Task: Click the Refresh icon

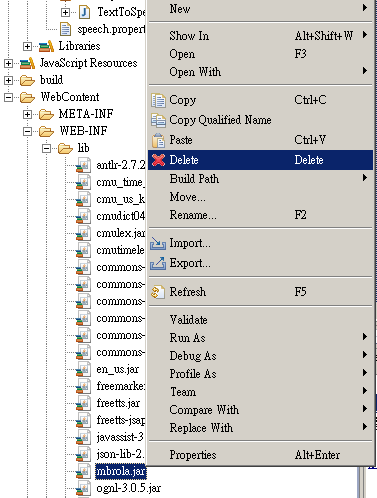Action: point(158,292)
